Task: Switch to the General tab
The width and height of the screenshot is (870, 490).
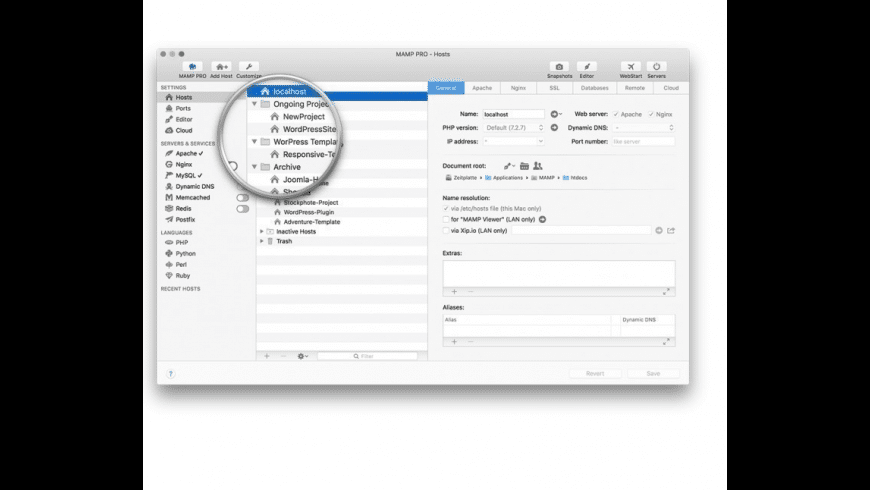Action: tap(446, 88)
